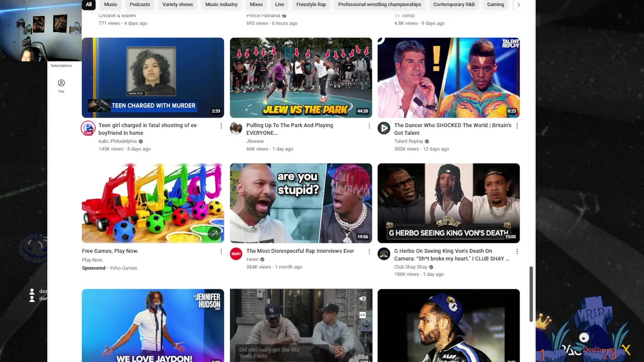Go to Talent Replay channel name

[409, 141]
